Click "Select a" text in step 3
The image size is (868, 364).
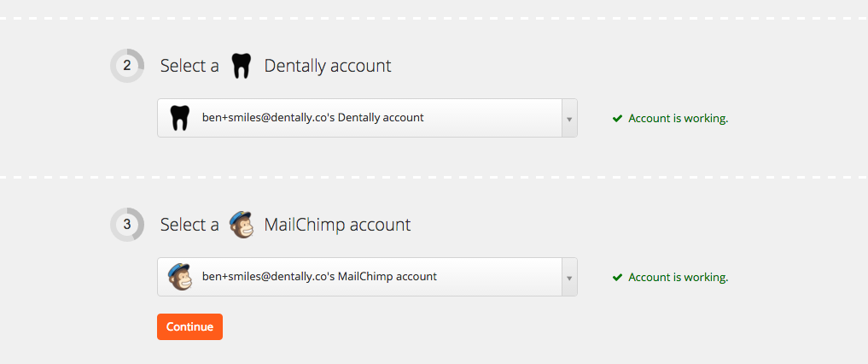(189, 225)
